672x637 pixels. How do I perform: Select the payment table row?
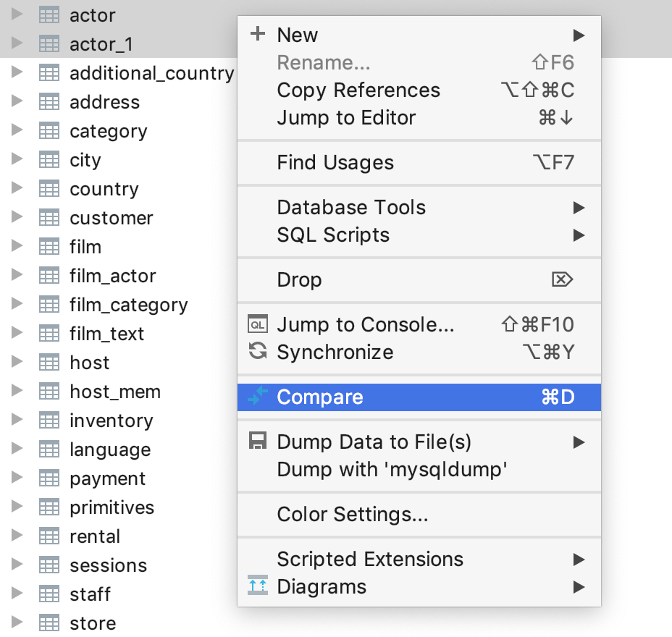119,478
